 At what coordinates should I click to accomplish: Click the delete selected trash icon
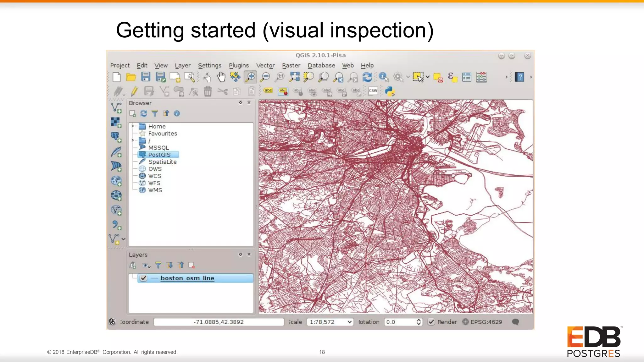click(x=208, y=91)
